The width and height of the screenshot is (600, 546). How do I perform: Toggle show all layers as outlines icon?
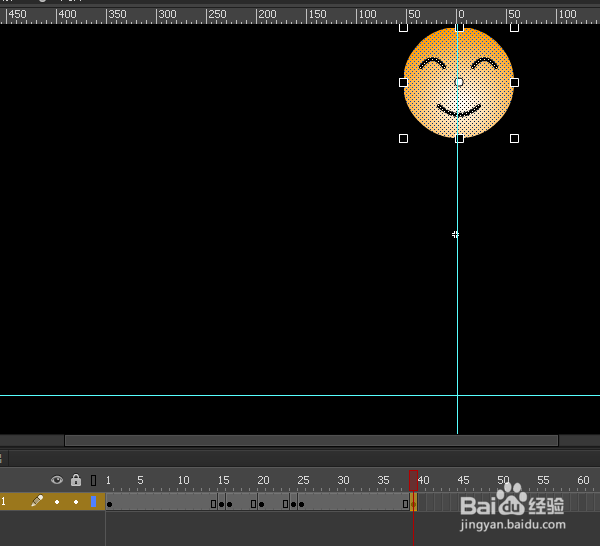[93, 480]
